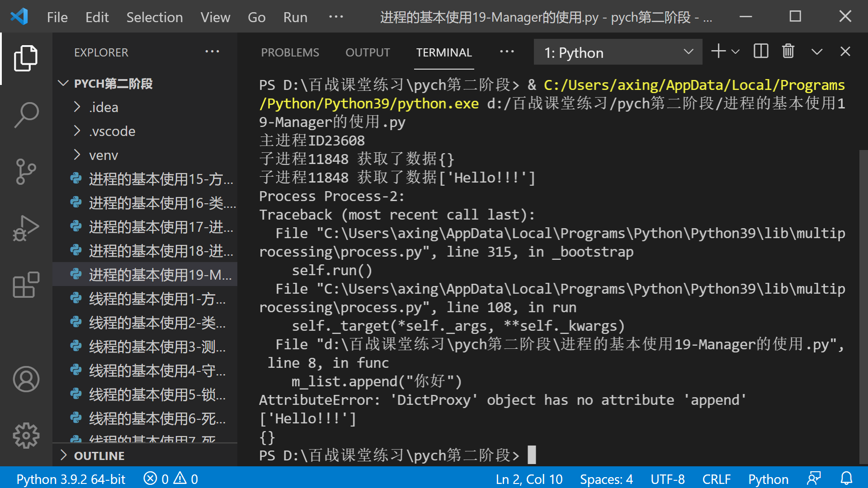Show more panel tabs ellipsis

pyautogui.click(x=507, y=52)
